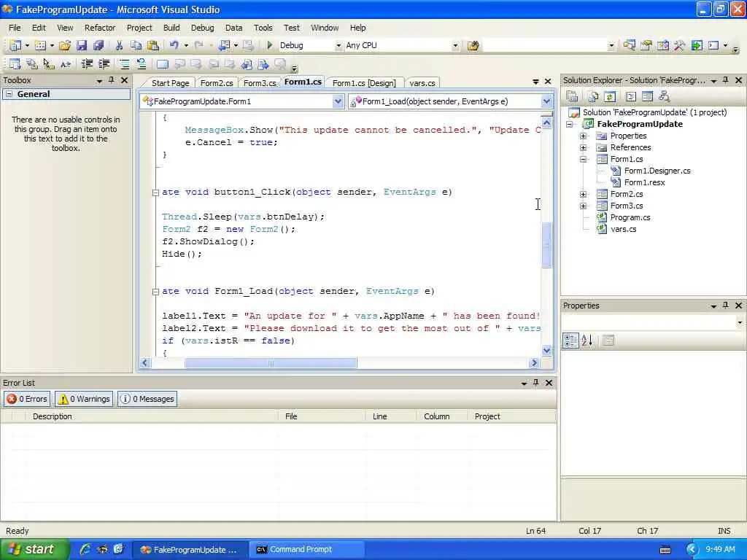The width and height of the screenshot is (747, 560).
Task: Switch to the vars.cs tab
Action: pyautogui.click(x=422, y=83)
